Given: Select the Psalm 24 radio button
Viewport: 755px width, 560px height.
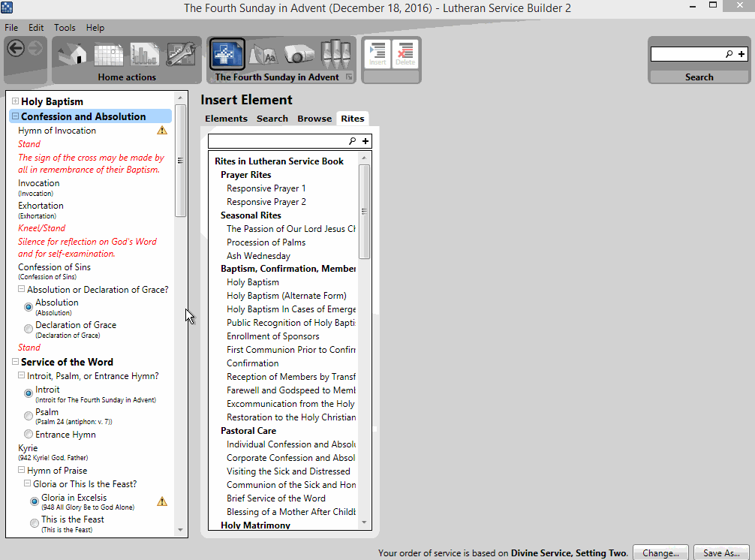Looking at the screenshot, I should click(29, 416).
